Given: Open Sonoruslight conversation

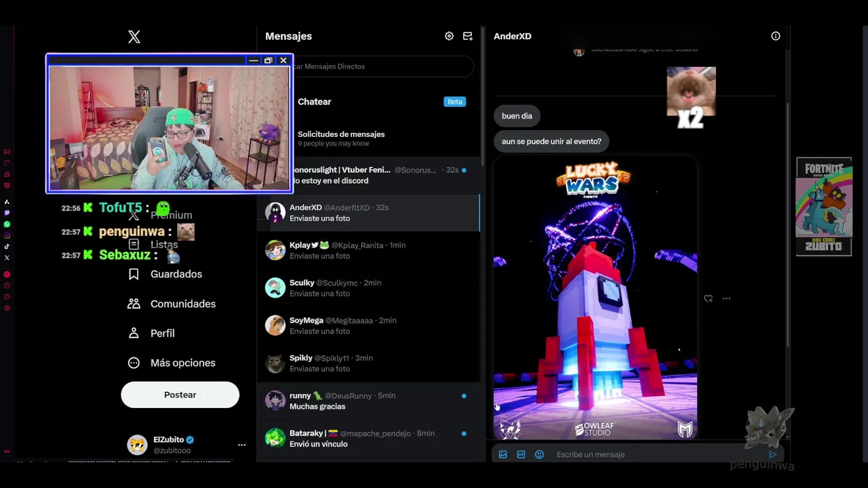Looking at the screenshot, I should [x=368, y=175].
